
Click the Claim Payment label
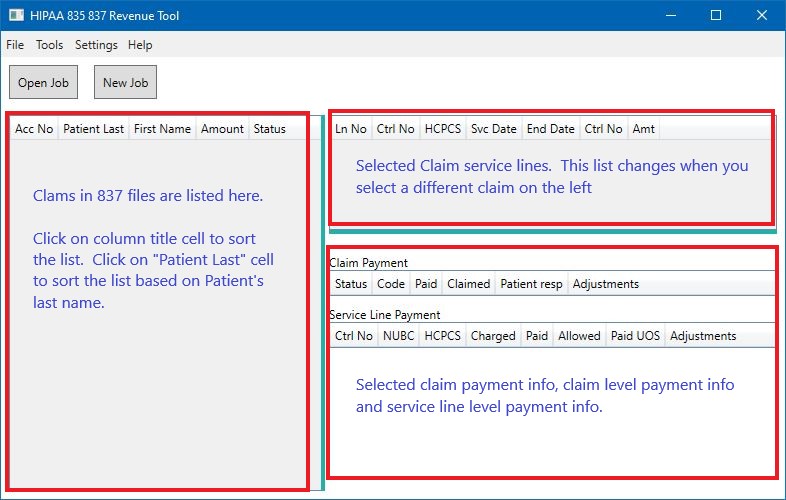pyautogui.click(x=368, y=263)
